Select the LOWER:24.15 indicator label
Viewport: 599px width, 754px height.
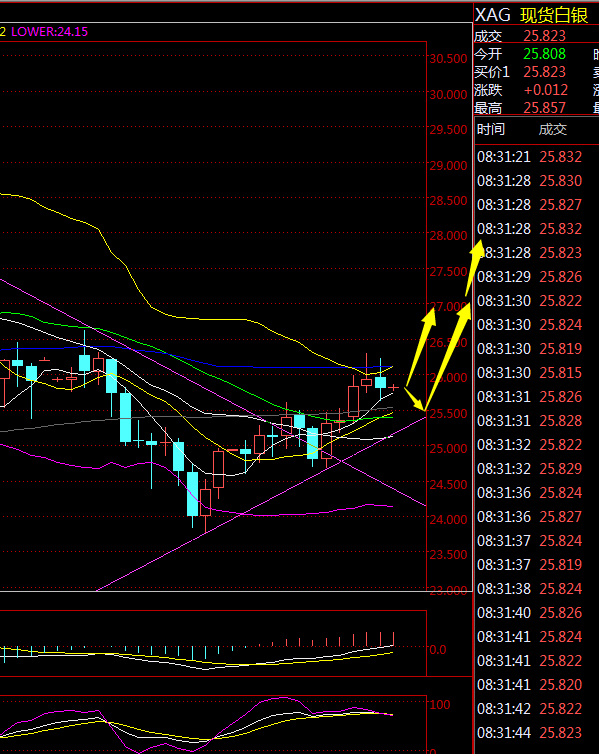click(50, 32)
